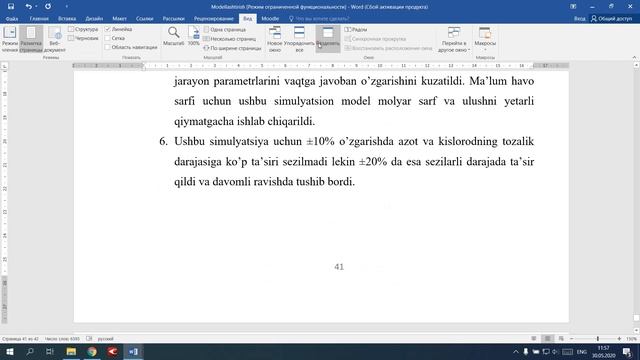Viewport: 640px width, 360px height.
Task: Open Google Chrome from the taskbar
Action: [x=92, y=351]
